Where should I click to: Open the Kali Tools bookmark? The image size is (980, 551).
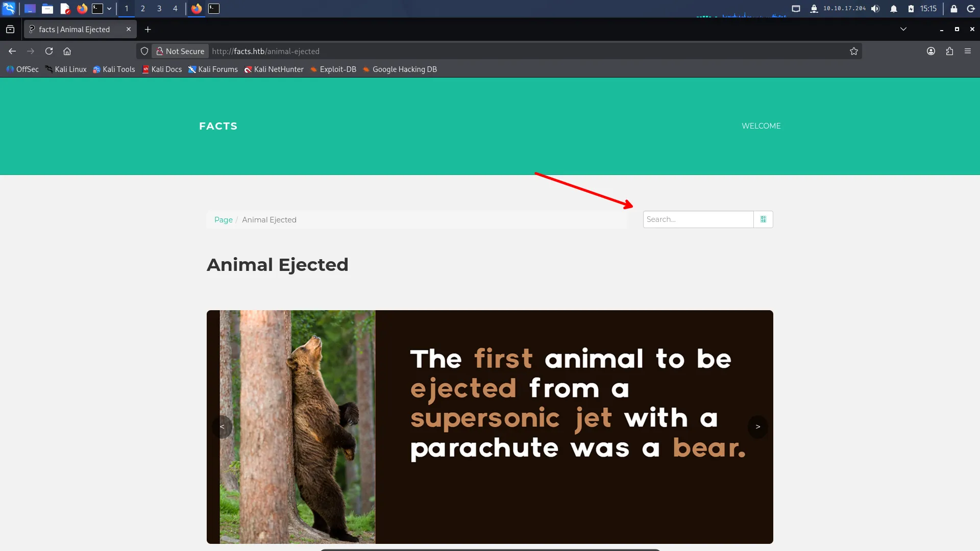[114, 69]
